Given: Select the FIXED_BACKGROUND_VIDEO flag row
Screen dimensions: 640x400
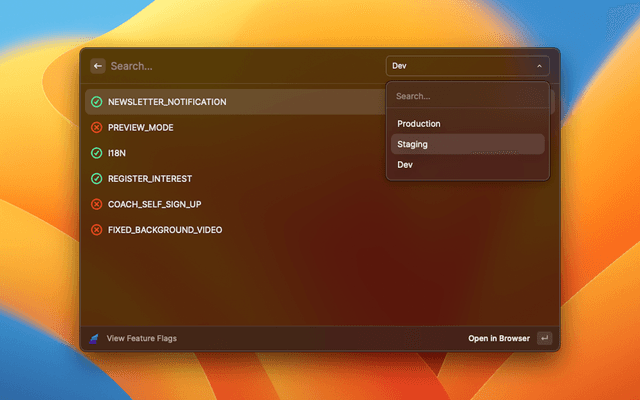Looking at the screenshot, I should click(230, 230).
